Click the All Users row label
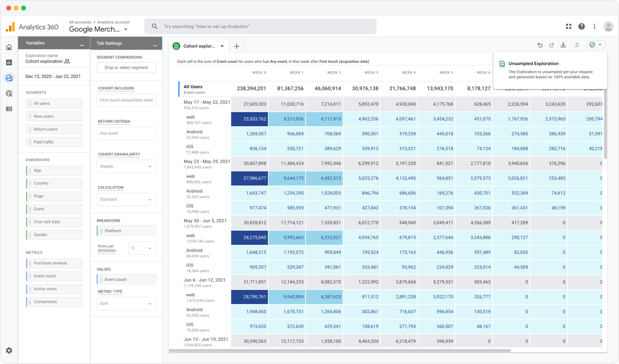The image size is (619, 364). click(193, 87)
